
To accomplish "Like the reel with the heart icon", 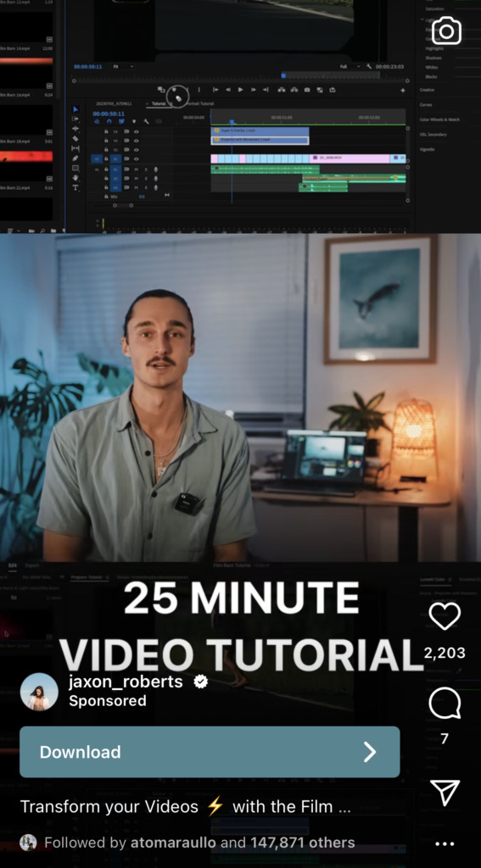I will tap(445, 617).
